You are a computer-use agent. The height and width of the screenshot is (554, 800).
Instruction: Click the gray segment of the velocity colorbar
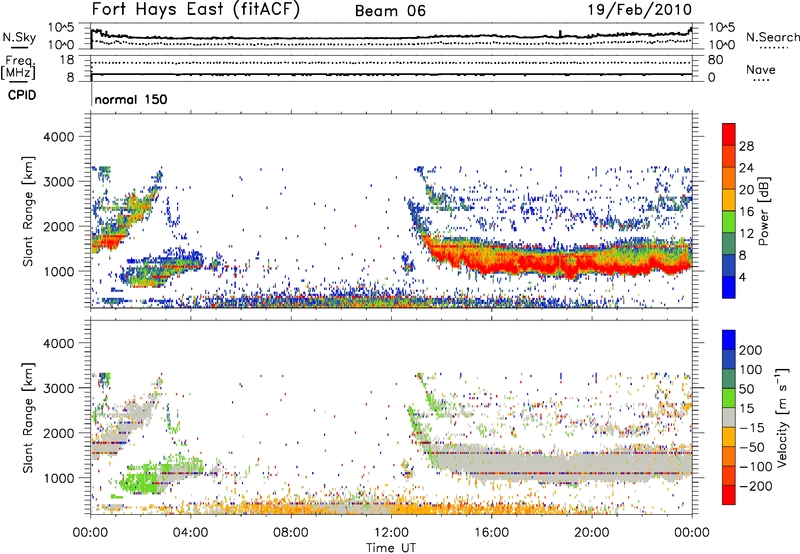coord(729,417)
